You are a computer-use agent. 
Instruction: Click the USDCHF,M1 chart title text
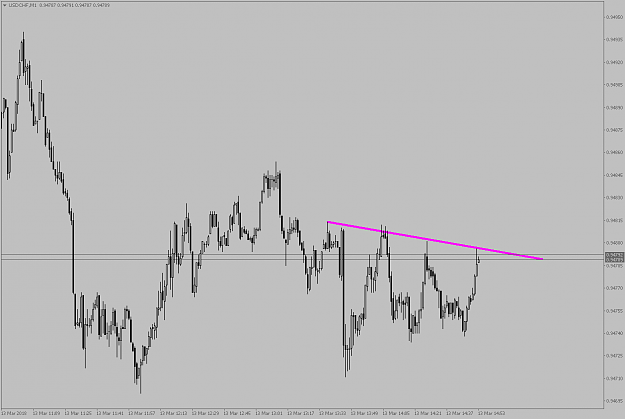click(x=23, y=5)
